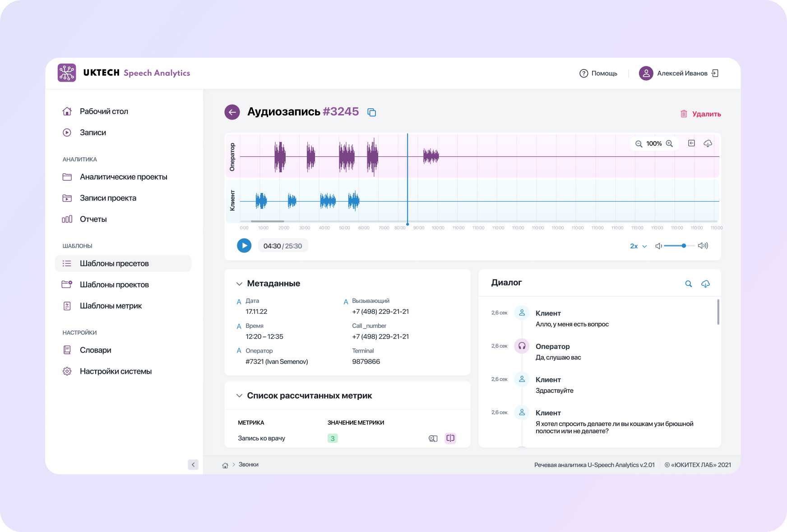Screen dimensions: 787x532
Task: Toggle the split-view icon for Запись ко врачу
Action: click(450, 438)
